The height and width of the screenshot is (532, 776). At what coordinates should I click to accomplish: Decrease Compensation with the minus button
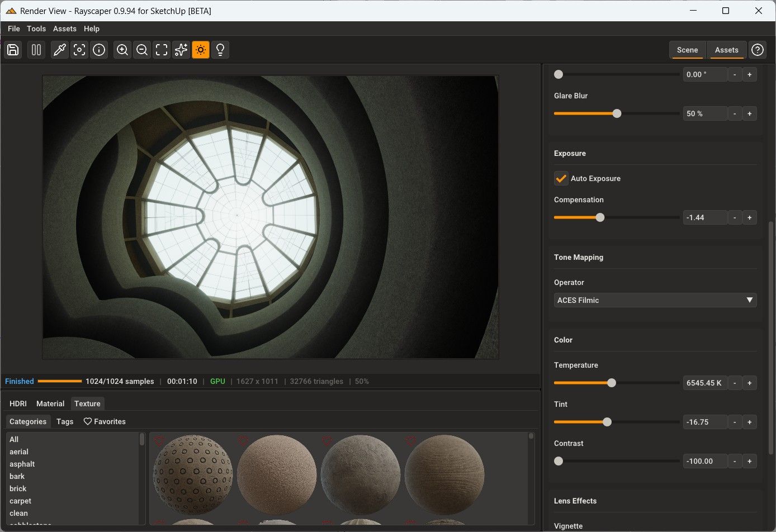pos(735,217)
